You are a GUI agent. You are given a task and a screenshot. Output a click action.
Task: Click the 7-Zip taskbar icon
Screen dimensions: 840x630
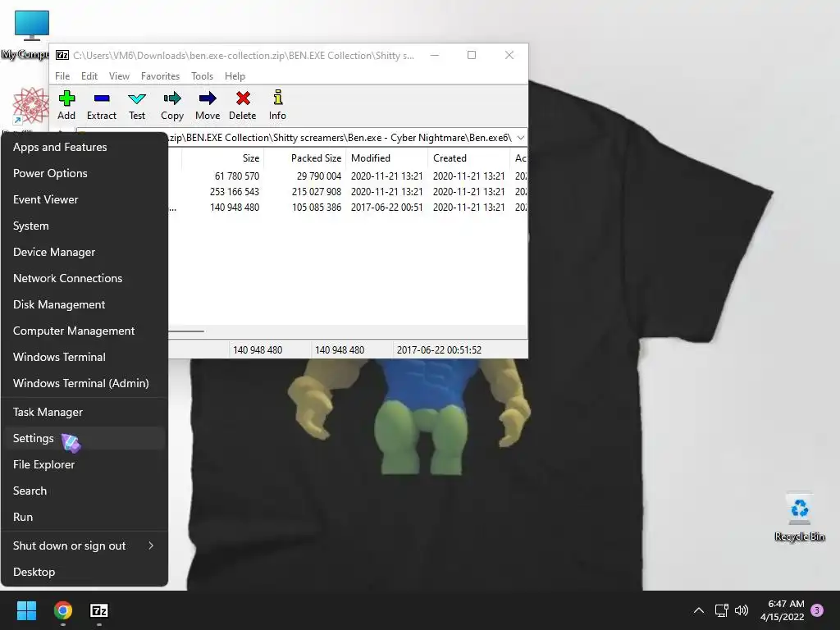pos(99,610)
